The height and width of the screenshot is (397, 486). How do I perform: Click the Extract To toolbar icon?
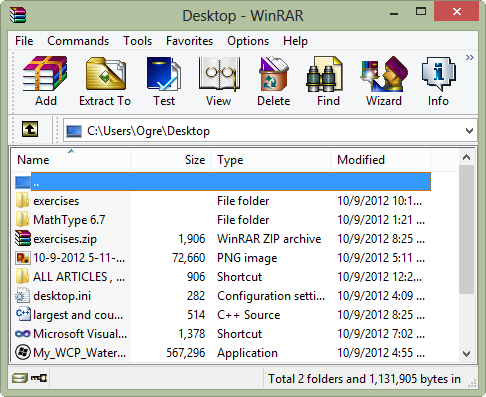105,74
